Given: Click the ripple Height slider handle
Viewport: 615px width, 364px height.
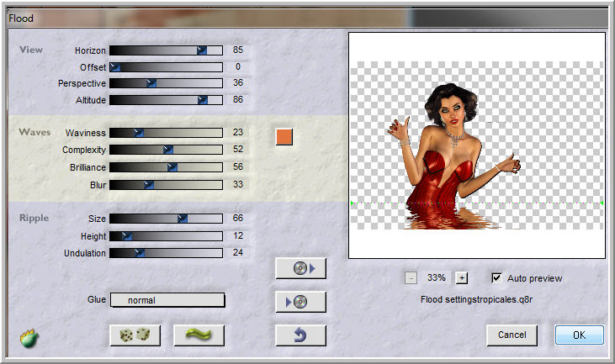Looking at the screenshot, I should (126, 236).
